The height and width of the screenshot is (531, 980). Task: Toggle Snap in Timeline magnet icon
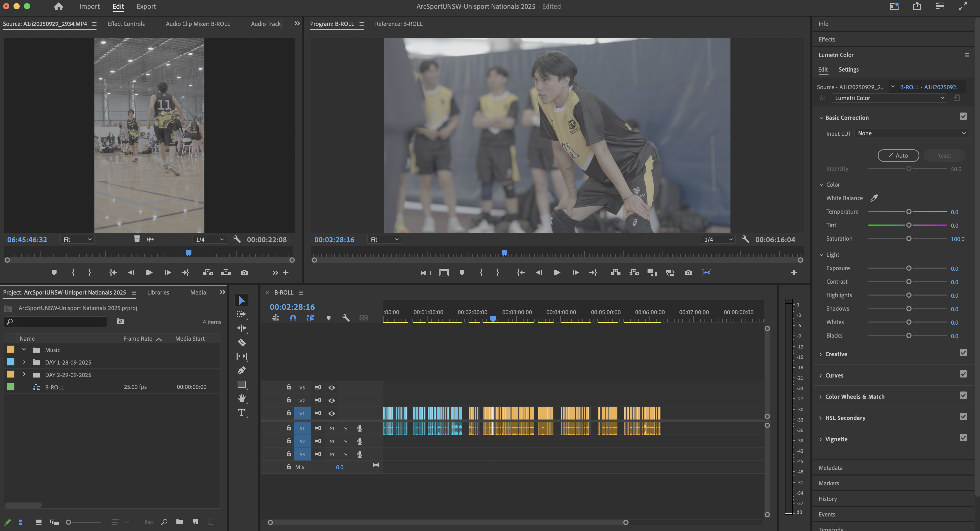293,318
